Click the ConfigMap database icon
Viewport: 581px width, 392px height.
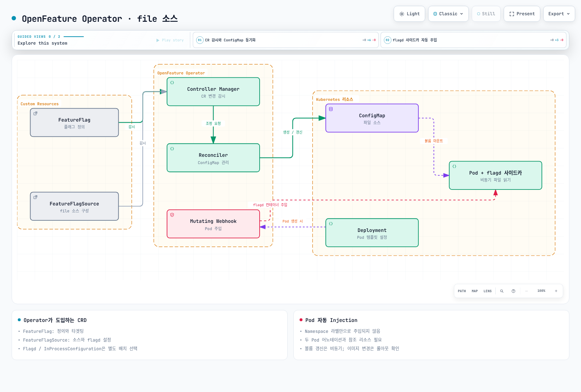coord(331,109)
